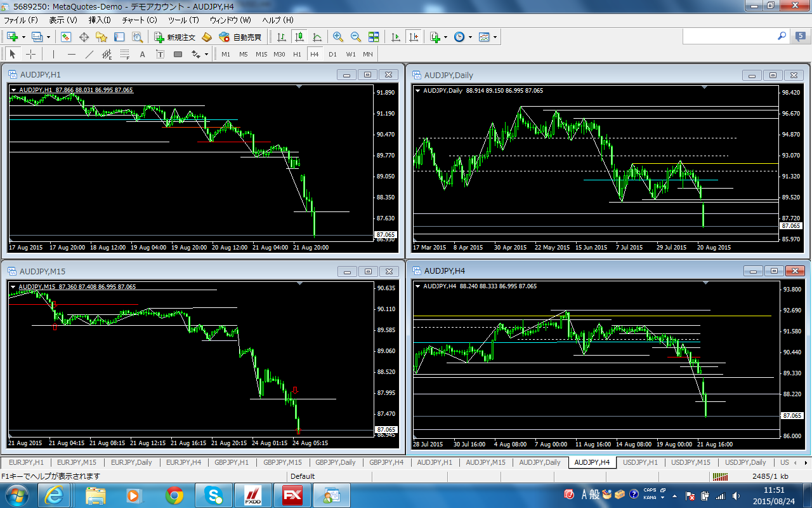This screenshot has height=508, width=812.
Task: Click the zoom out magnifier icon
Action: coord(355,37)
